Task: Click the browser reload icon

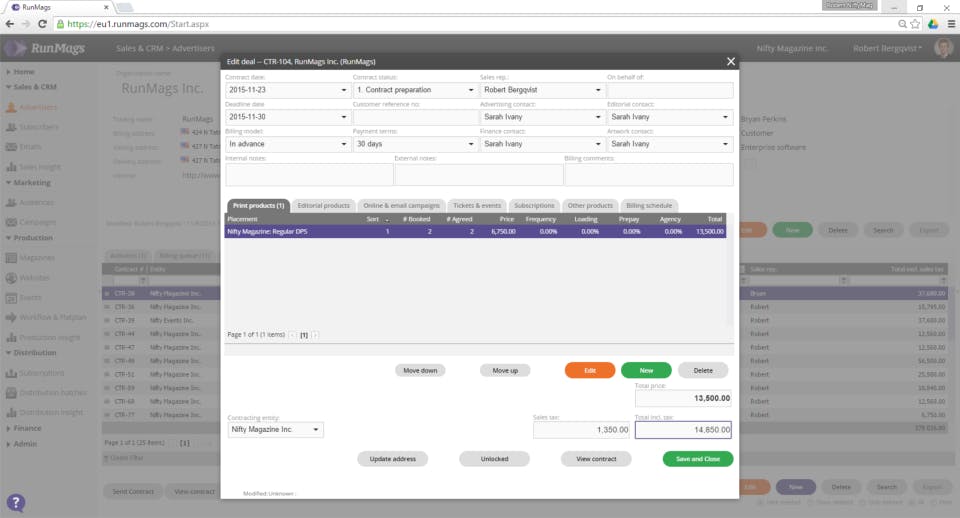Action: coord(42,24)
